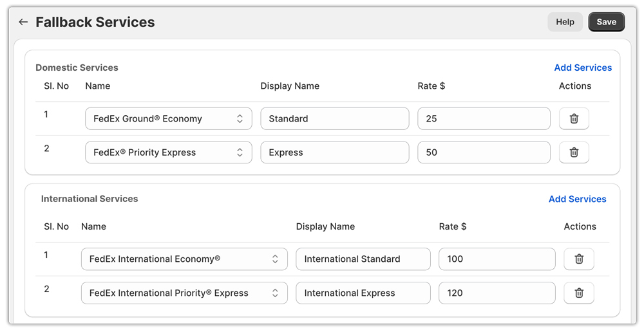This screenshot has height=330, width=644.
Task: Edit the Standard display name field
Action: (x=334, y=119)
